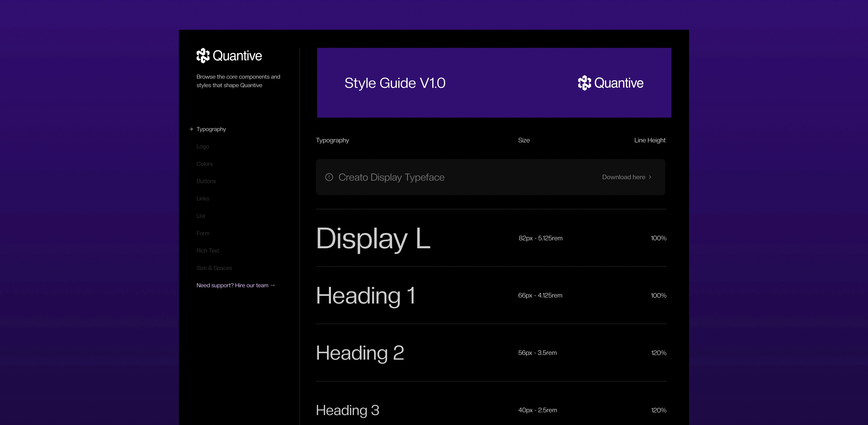Viewport: 868px width, 425px height.
Task: Click the Quantive logo in the purple banner
Action: point(611,83)
